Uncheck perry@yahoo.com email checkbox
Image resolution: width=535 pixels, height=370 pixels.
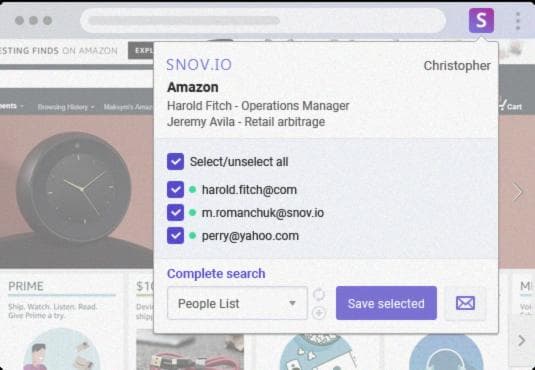[x=175, y=236]
